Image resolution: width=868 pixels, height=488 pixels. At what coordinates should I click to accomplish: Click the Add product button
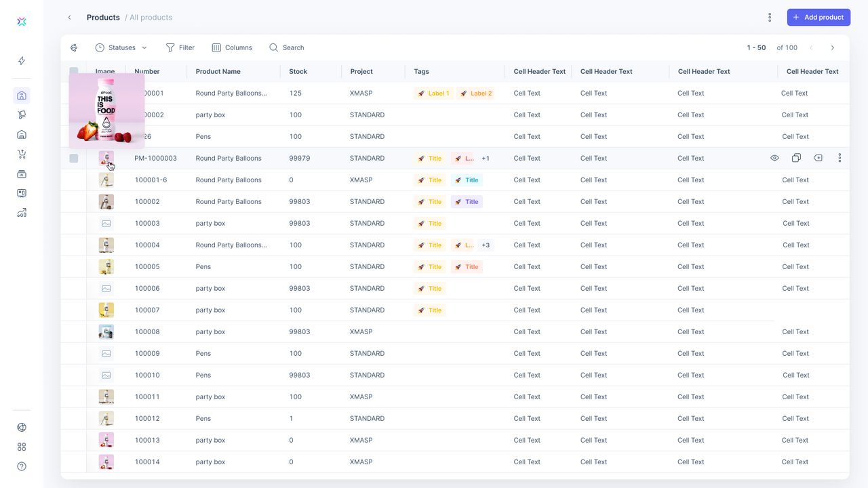pyautogui.click(x=818, y=17)
